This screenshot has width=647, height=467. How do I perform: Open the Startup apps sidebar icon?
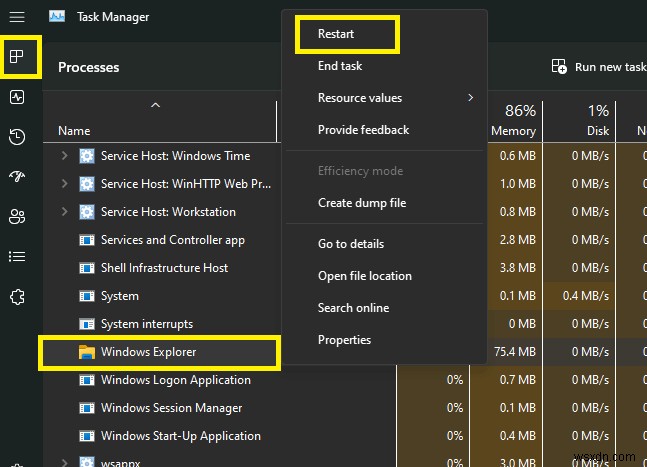click(x=17, y=177)
